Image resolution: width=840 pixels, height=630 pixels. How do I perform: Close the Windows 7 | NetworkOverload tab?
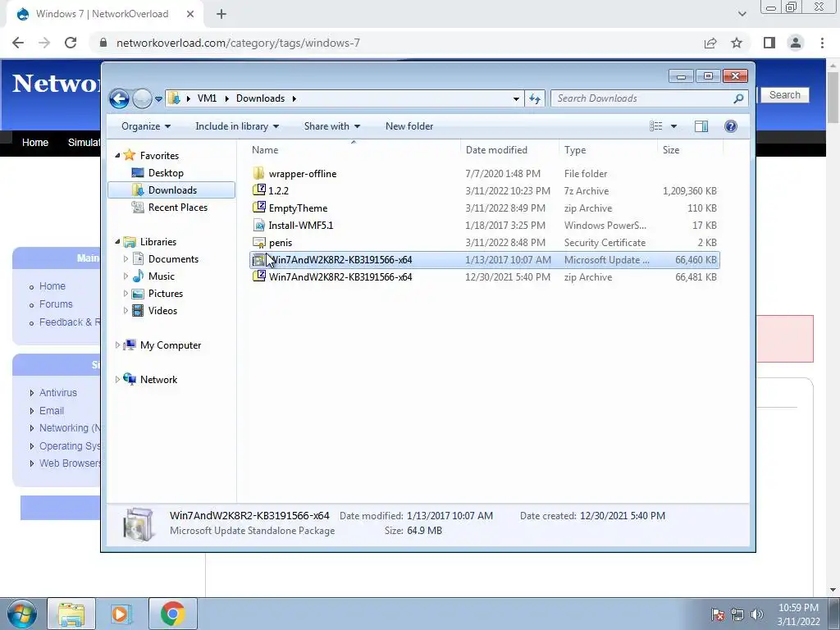point(190,14)
